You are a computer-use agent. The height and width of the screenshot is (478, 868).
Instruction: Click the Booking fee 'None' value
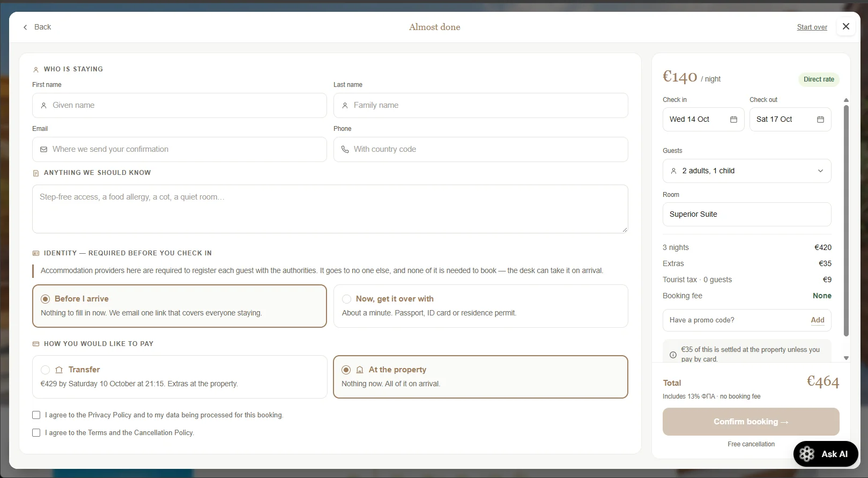(822, 296)
